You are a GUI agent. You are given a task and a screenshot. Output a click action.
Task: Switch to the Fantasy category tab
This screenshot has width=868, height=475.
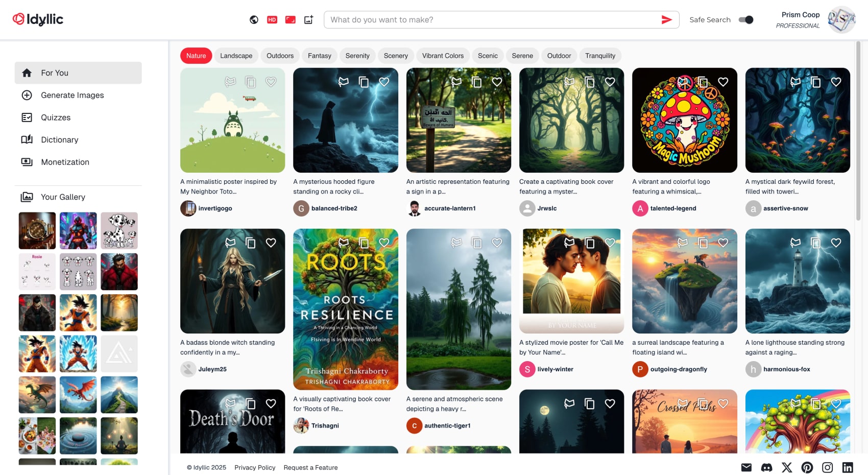pos(319,56)
